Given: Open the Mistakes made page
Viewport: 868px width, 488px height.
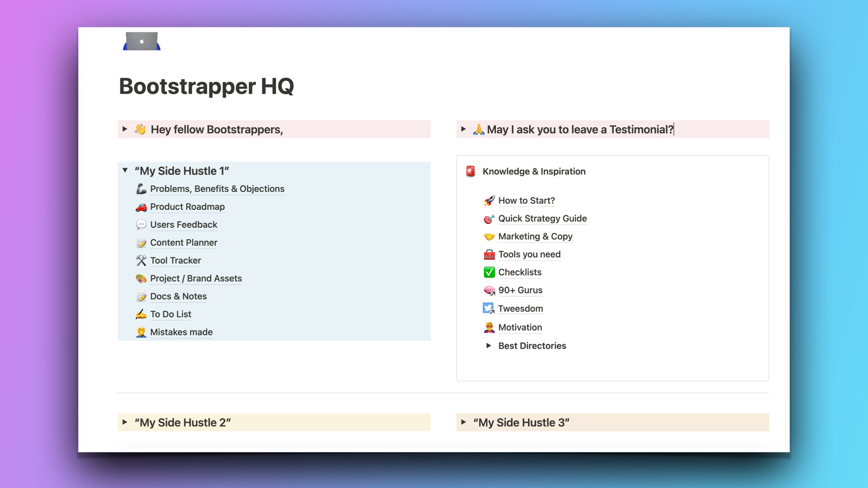Looking at the screenshot, I should pos(181,332).
